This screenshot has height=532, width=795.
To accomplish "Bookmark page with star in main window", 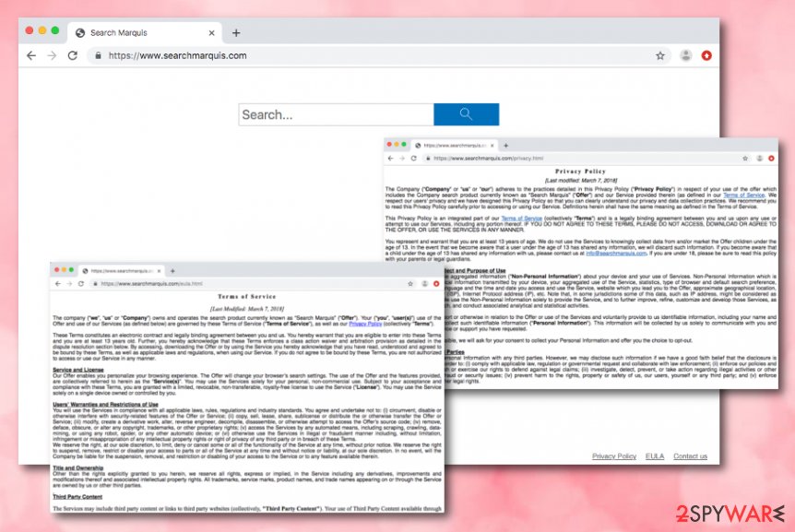I will (x=660, y=55).
